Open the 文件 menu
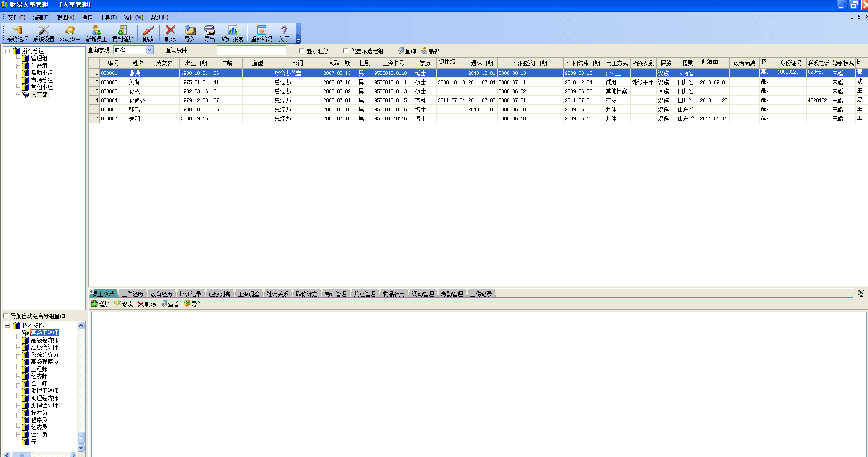Image resolution: width=868 pixels, height=457 pixels. (16, 17)
